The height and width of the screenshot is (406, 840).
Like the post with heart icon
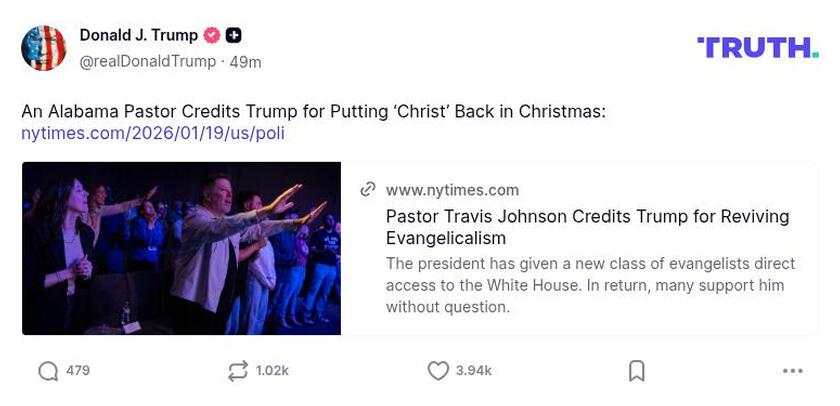click(438, 371)
